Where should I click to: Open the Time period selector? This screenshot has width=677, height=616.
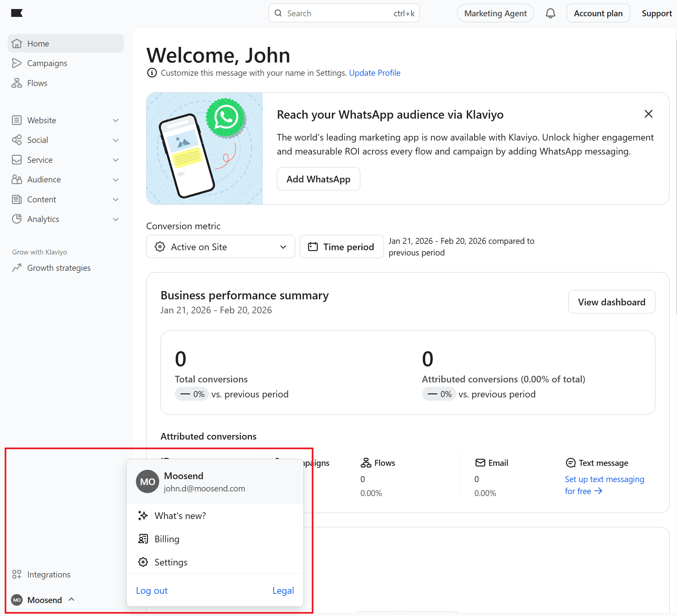click(x=342, y=247)
